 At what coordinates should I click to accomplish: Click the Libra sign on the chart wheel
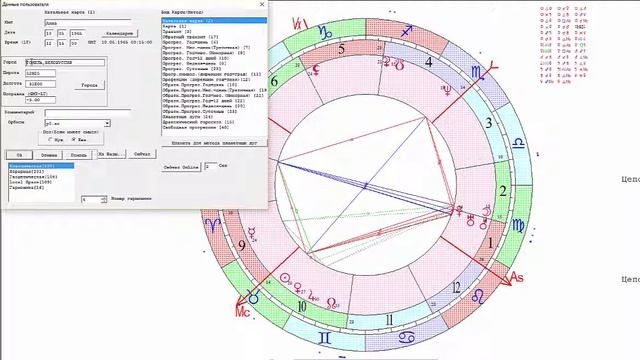tap(518, 143)
